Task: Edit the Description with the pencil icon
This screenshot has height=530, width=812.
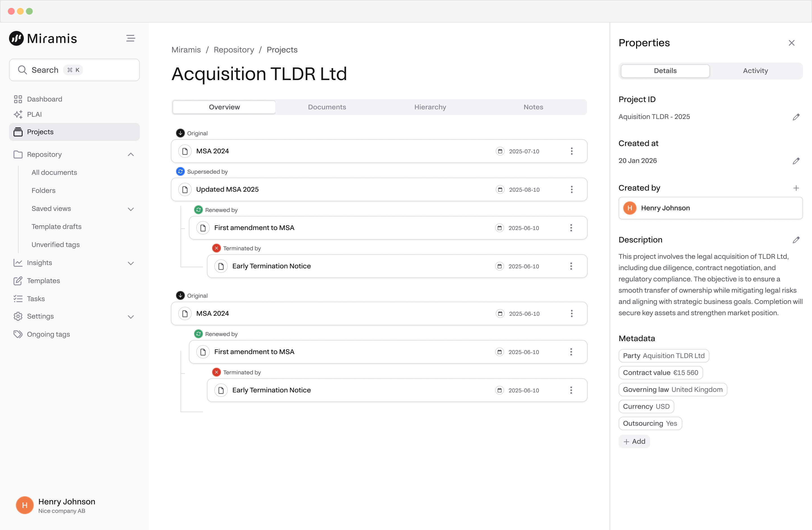Action: (x=796, y=240)
